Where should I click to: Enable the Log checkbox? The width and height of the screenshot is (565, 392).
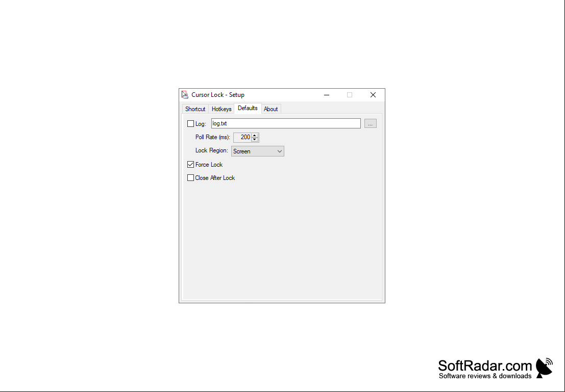[x=190, y=124]
